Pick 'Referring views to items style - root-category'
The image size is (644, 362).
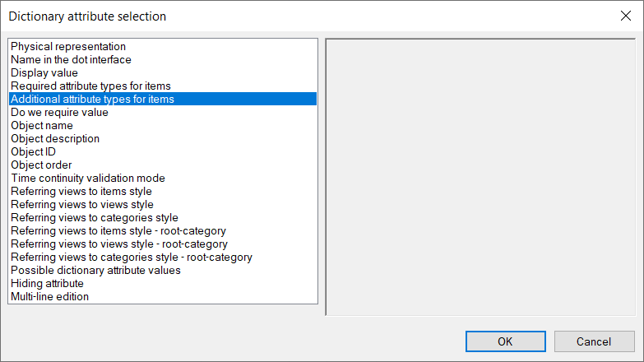163,230
